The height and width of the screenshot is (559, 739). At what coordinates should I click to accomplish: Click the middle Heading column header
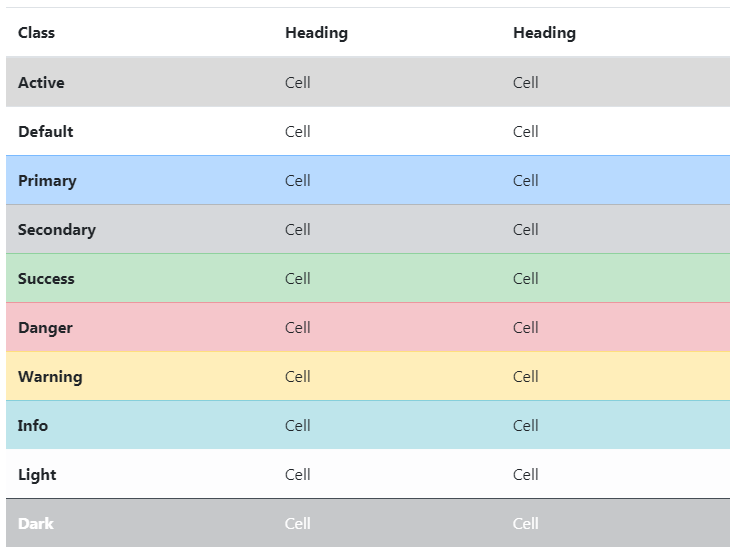click(x=316, y=33)
